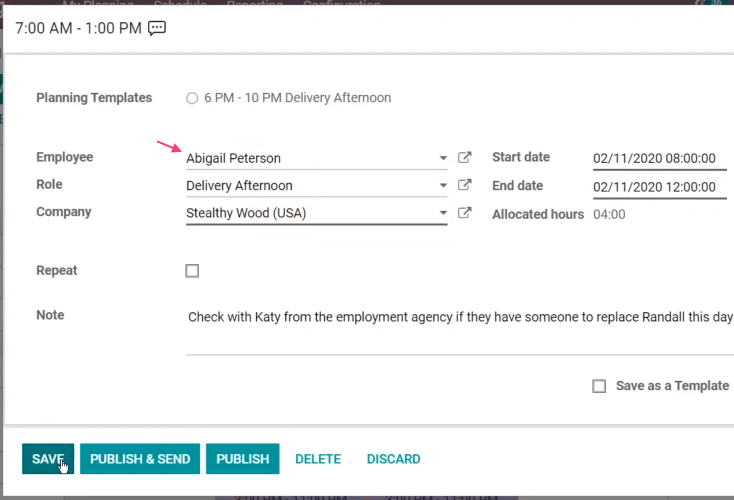Open the chat message icon beside shift time
The image size is (734, 500).
[x=157, y=28]
